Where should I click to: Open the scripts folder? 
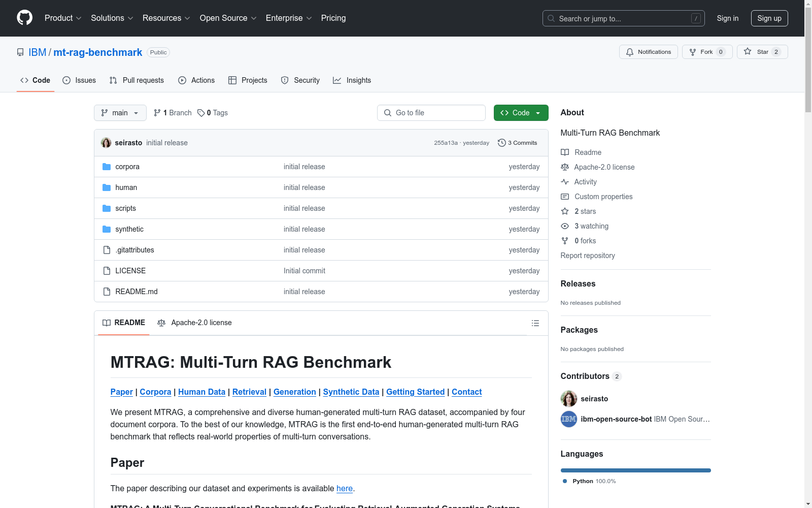(x=125, y=208)
